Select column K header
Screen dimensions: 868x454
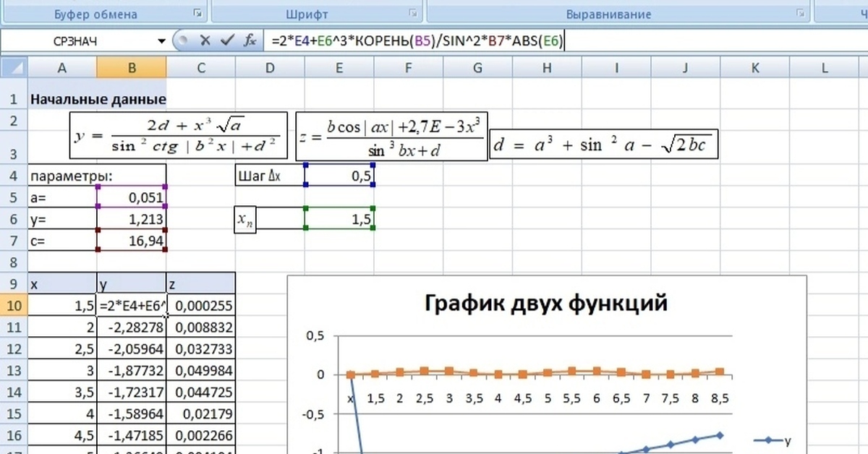[x=755, y=68]
